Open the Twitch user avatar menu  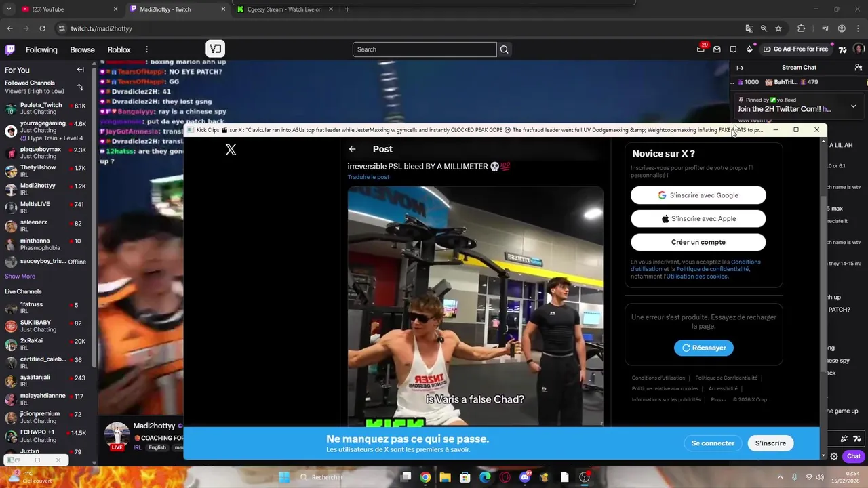point(859,49)
